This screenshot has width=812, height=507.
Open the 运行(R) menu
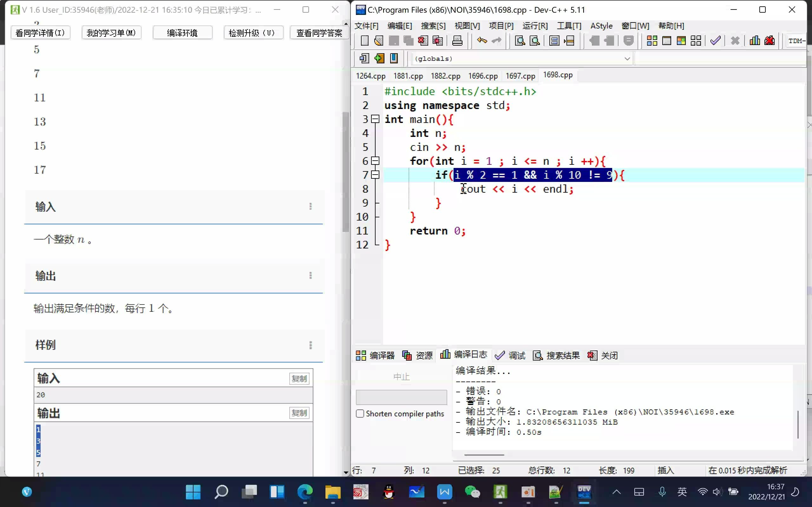535,26
